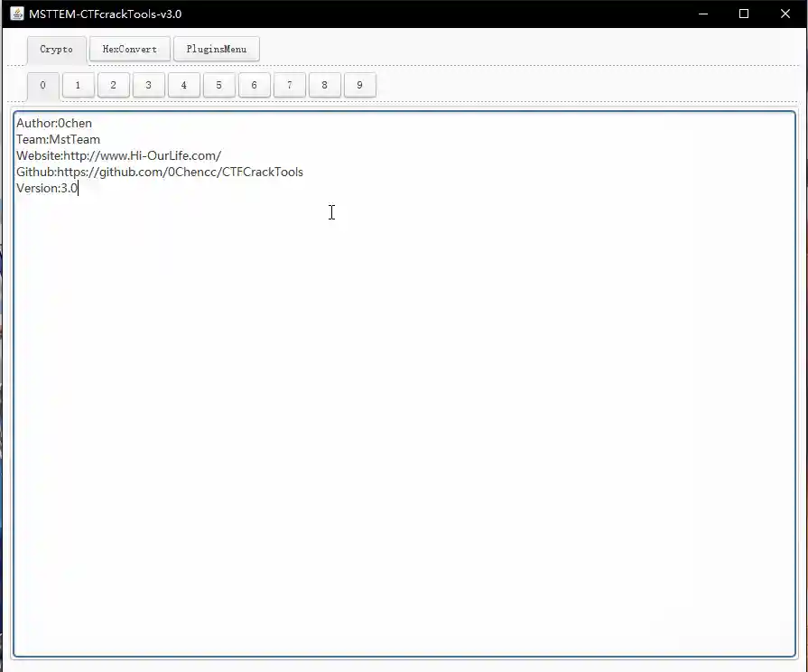The width and height of the screenshot is (808, 672).
Task: Click the 'Author:0chen' text line
Action: point(54,123)
